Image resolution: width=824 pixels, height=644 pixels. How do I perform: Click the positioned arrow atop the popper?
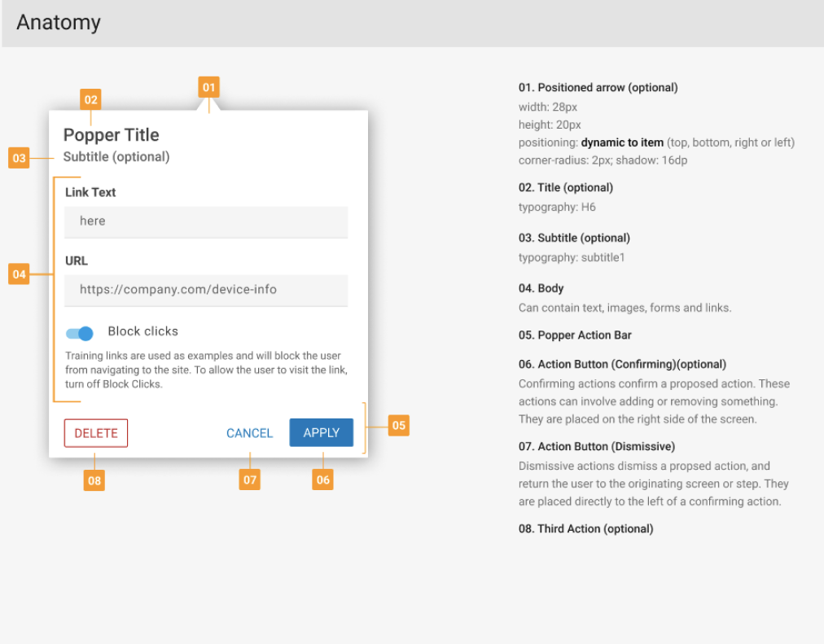coord(209,105)
